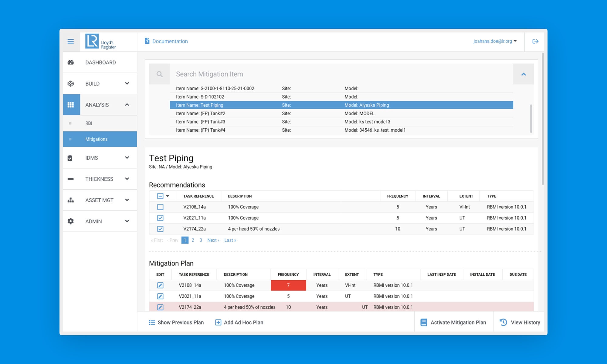Image resolution: width=607 pixels, height=364 pixels.
Task: Uncheck the V2021_11a recommendation checkbox
Action: (160, 218)
